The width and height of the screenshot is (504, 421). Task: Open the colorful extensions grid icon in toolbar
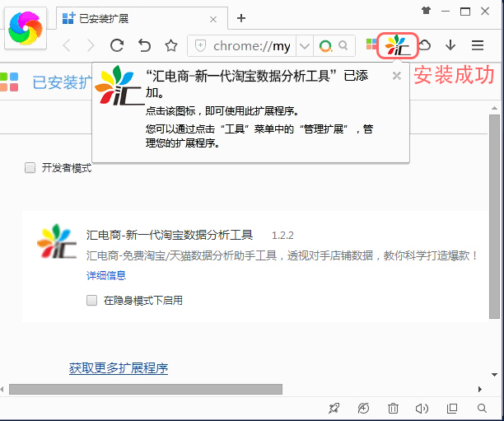pyautogui.click(x=371, y=44)
